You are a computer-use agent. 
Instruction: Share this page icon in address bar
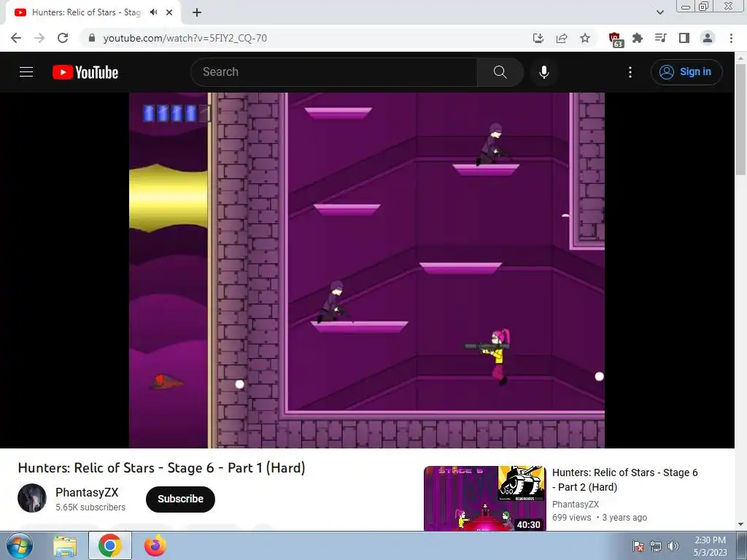(562, 38)
